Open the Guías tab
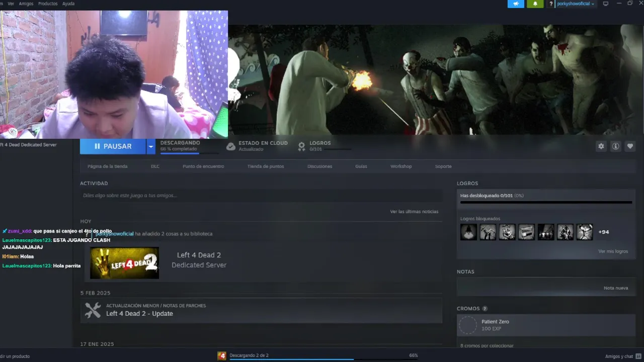This screenshot has height=362, width=644. pos(361,166)
